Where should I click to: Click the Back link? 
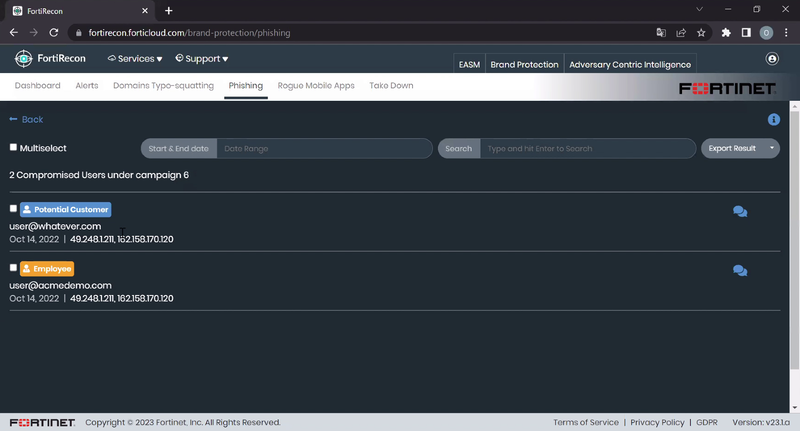coord(26,119)
